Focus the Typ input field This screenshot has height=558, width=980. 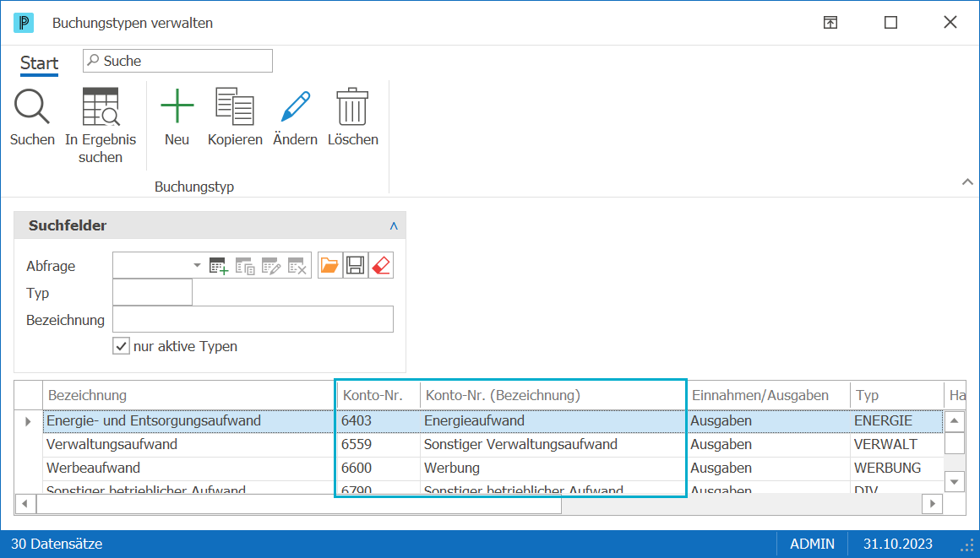click(x=153, y=292)
